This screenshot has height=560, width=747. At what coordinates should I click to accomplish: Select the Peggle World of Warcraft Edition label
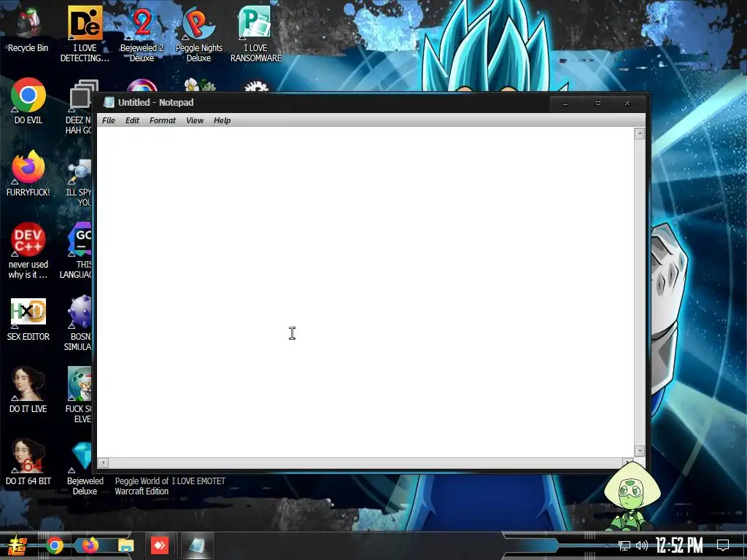coord(142,486)
